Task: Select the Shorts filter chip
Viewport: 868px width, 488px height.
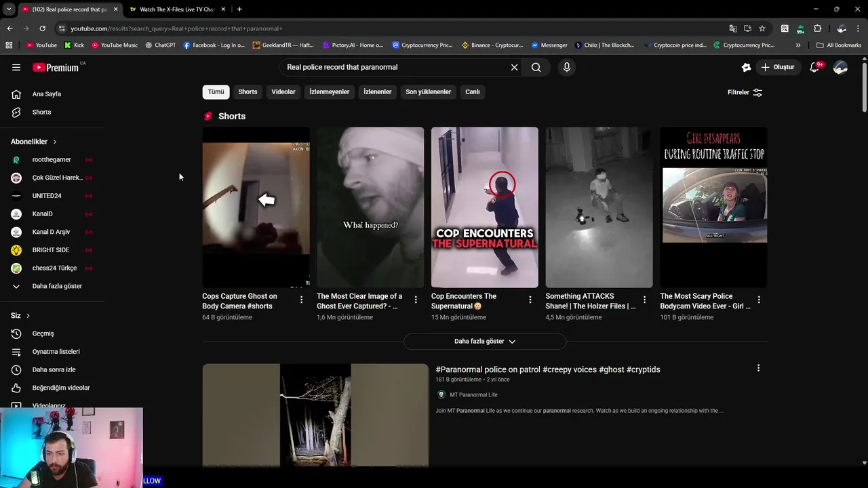Action: point(248,92)
